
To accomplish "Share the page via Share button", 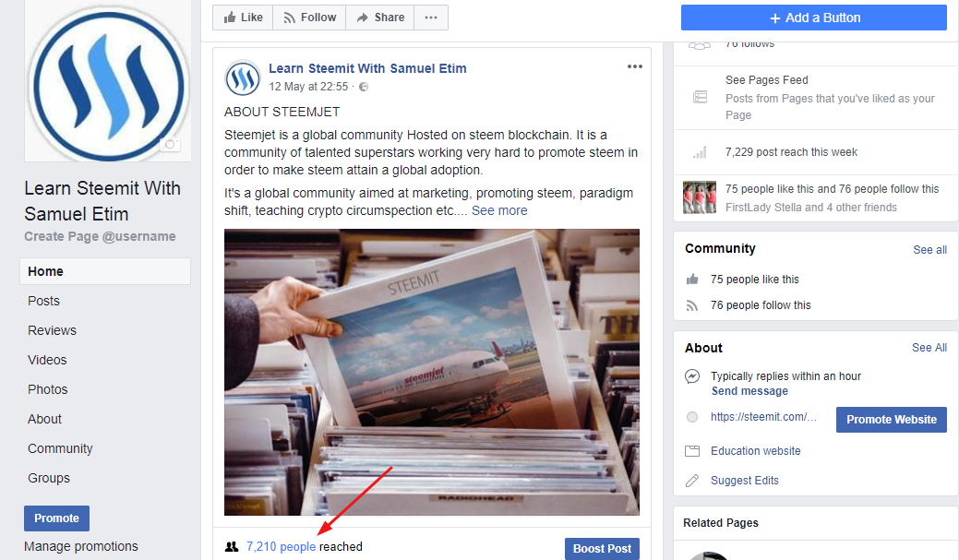I will (x=379, y=18).
